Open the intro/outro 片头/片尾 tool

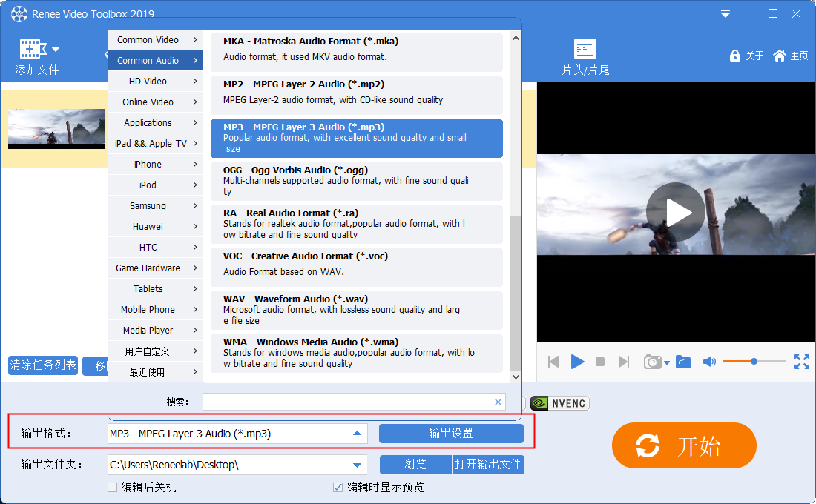585,57
